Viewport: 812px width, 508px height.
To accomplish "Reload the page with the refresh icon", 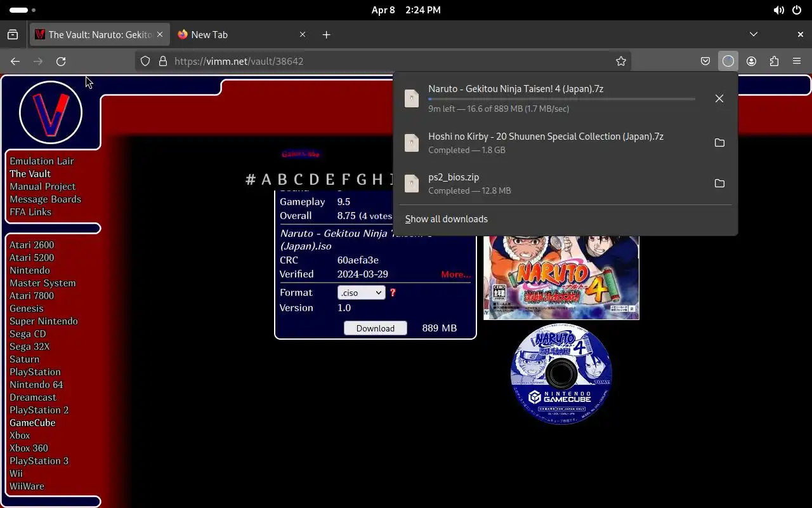I will (61, 61).
